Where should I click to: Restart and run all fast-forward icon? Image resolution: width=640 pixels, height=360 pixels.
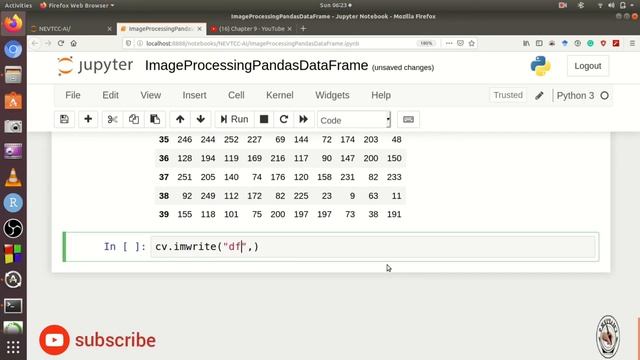303,119
